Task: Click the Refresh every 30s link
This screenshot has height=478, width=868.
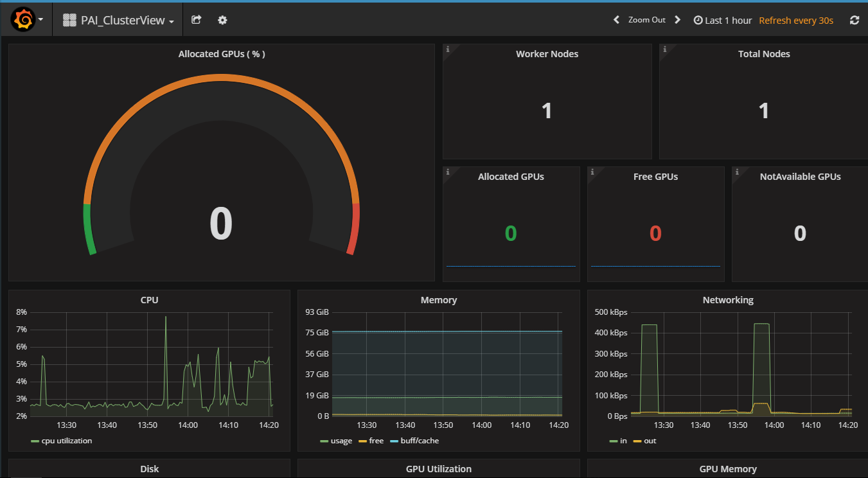Action: 795,20
